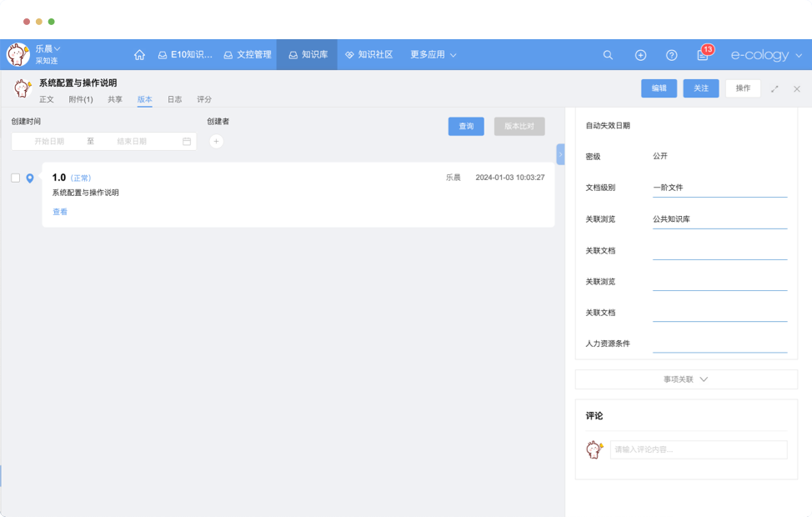Screen dimensions: 812x517
Task: Expand the 更多应用 dropdown menu
Action: click(x=434, y=55)
